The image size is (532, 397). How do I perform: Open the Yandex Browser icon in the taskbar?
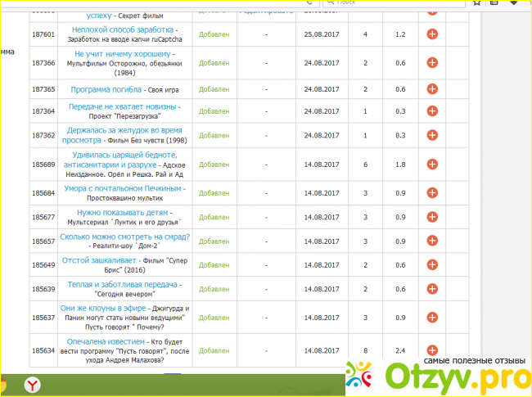coord(32,385)
